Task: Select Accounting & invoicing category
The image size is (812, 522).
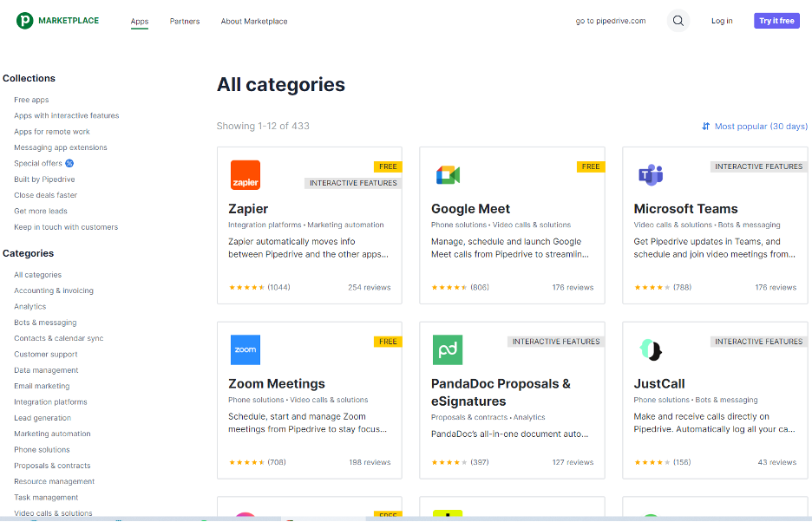Action: click(53, 290)
